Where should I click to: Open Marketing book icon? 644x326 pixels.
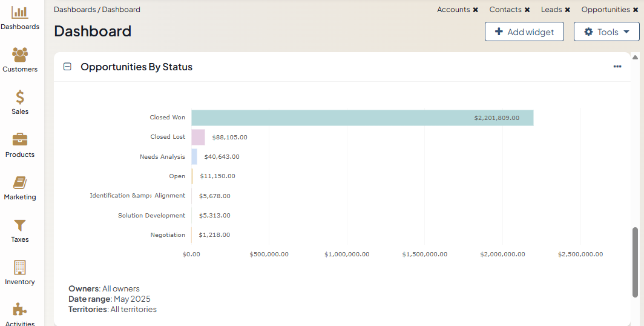click(x=20, y=182)
